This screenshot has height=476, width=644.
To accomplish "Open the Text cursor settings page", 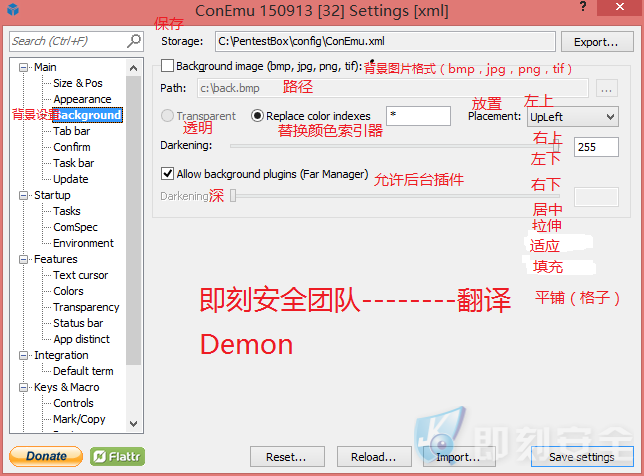I will coord(80,275).
